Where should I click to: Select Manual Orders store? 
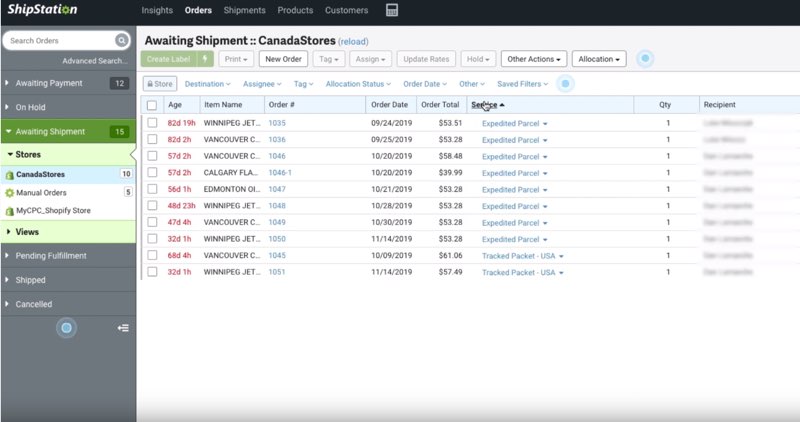[x=68, y=193]
